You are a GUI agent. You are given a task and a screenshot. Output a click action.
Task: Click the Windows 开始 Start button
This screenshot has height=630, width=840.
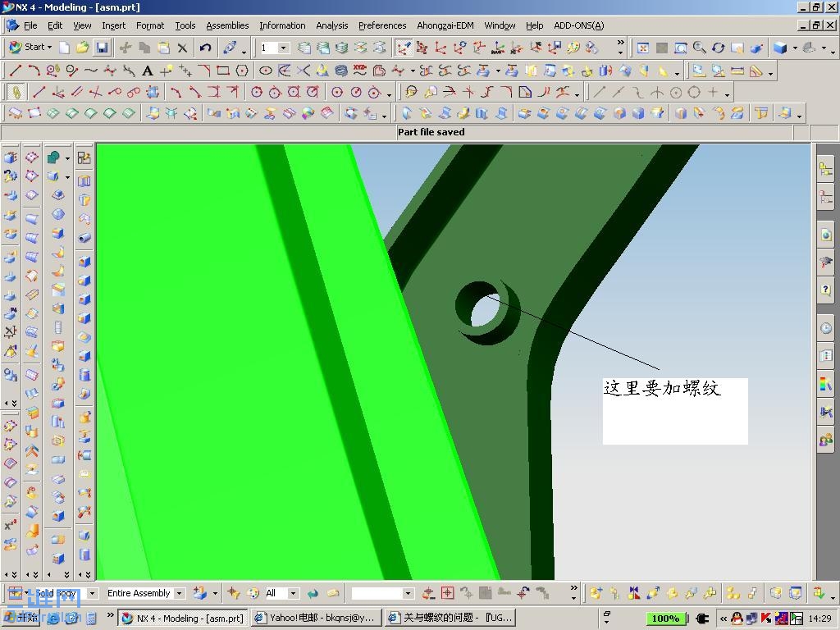[21, 617]
